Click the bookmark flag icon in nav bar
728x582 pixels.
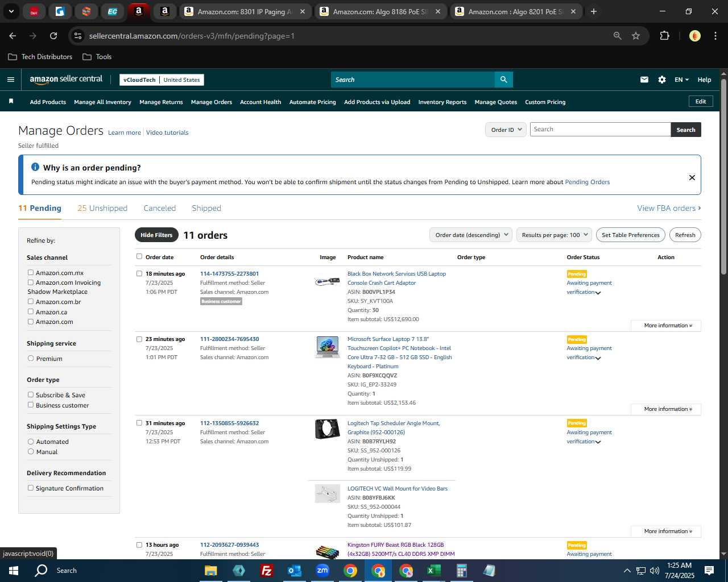click(11, 101)
